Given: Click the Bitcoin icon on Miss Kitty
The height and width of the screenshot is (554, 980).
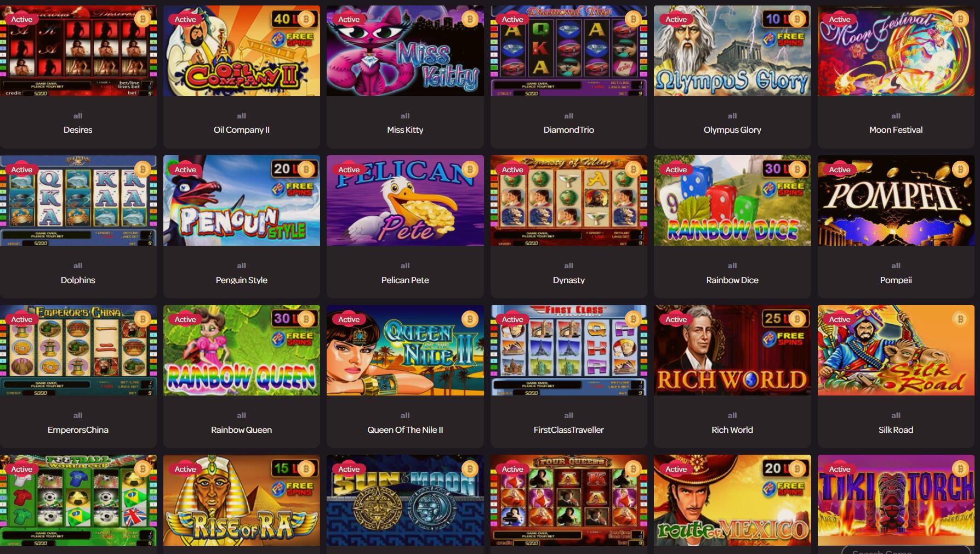Looking at the screenshot, I should 470,19.
